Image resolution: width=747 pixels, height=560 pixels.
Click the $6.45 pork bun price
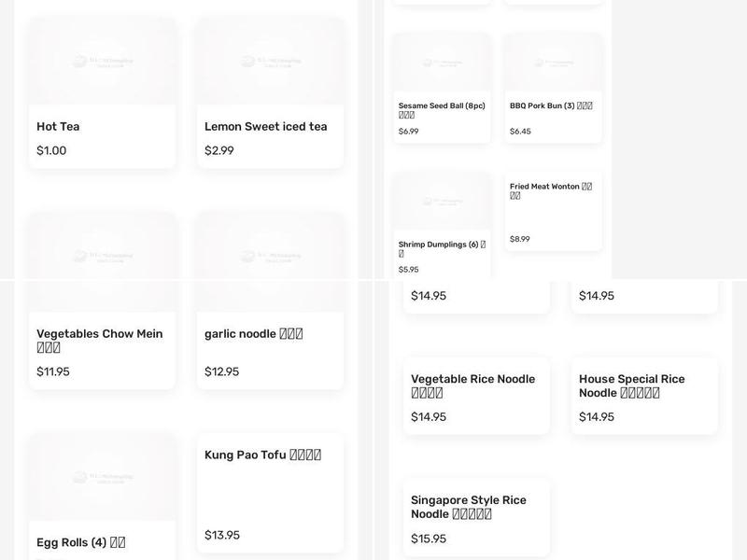pyautogui.click(x=520, y=132)
